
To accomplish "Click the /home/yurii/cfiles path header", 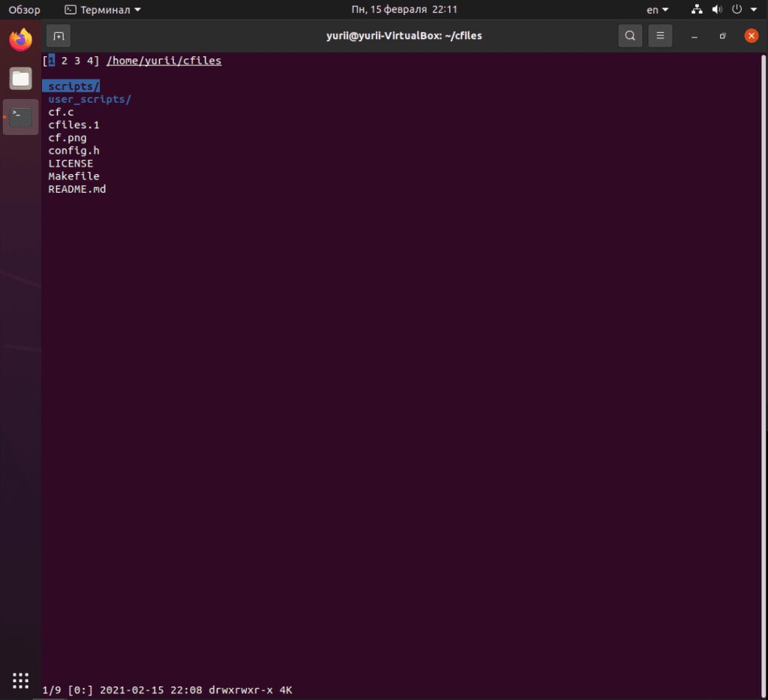I will (163, 61).
